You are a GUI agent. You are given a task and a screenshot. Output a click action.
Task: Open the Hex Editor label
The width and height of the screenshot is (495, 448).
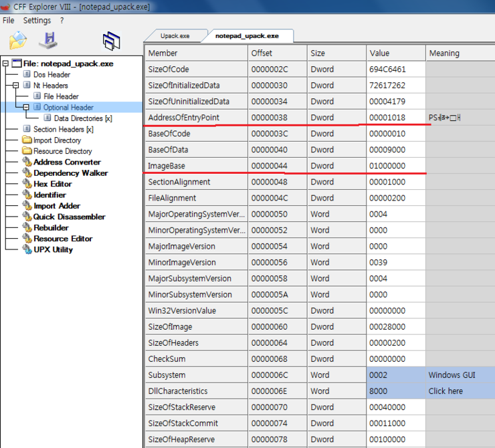(x=53, y=184)
